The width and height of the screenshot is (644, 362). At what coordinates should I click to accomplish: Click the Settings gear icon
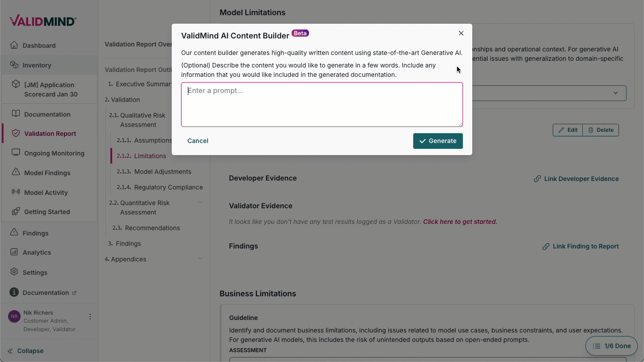[14, 272]
